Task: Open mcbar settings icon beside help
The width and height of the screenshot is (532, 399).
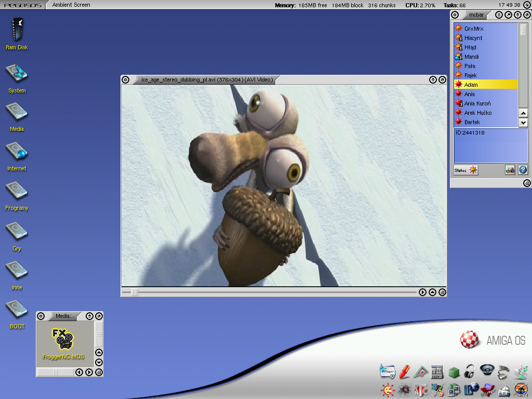Action: 510,170
